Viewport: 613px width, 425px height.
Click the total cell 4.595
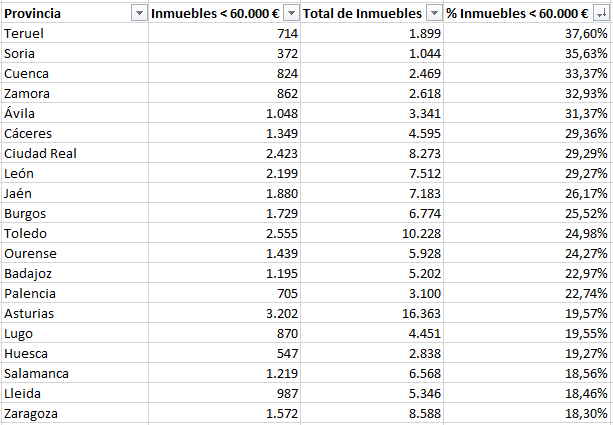[x=372, y=133]
